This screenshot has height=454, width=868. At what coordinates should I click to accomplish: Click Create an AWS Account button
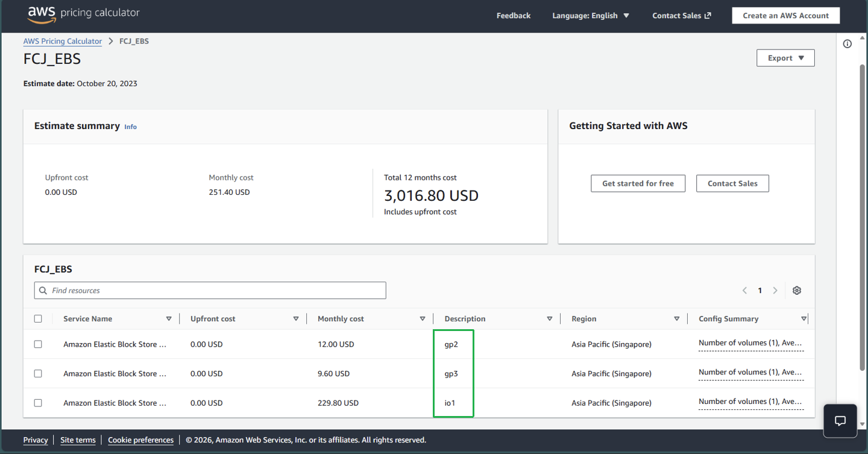[785, 16]
